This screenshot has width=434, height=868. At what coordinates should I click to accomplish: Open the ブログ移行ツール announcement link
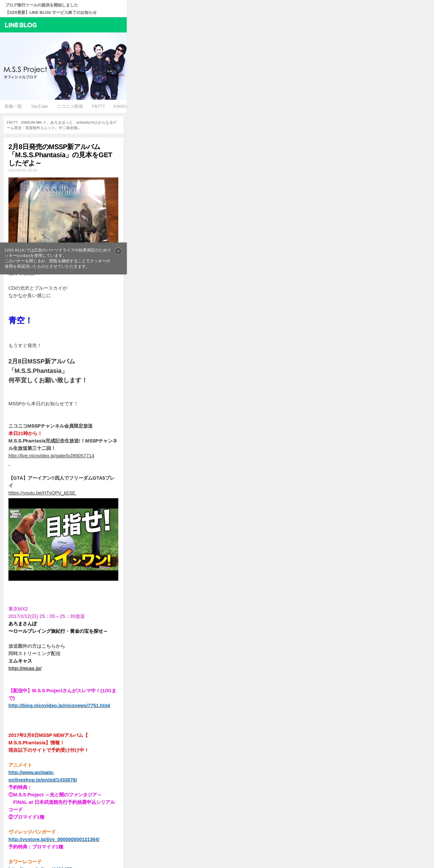coord(41,5)
